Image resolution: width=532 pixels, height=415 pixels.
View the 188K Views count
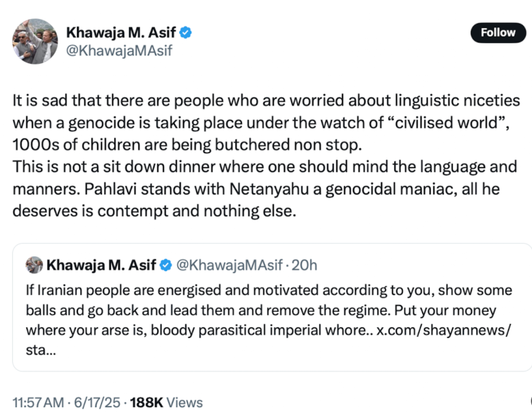point(166,402)
